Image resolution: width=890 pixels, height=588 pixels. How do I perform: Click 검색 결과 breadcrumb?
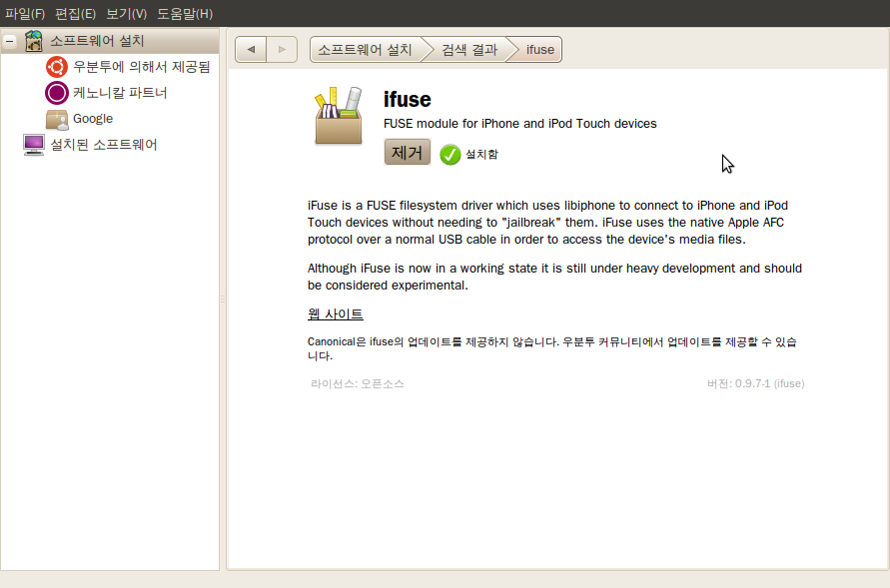[x=469, y=49]
